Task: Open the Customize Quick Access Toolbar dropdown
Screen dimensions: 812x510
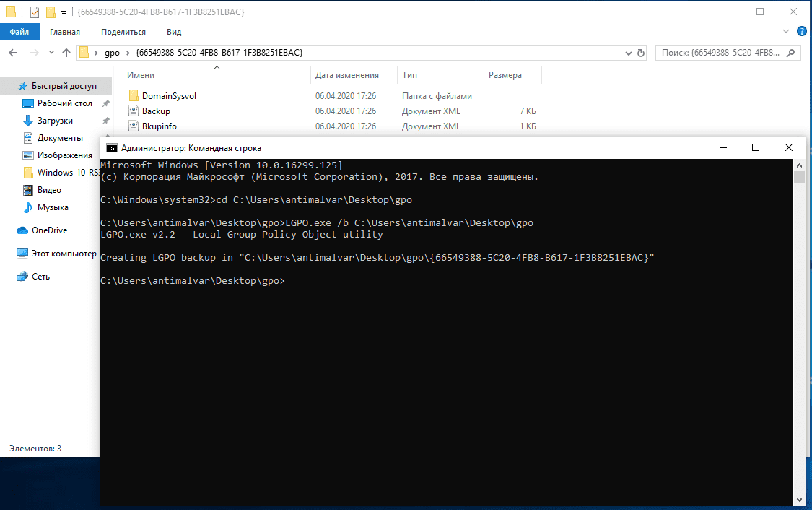Action: (64, 13)
